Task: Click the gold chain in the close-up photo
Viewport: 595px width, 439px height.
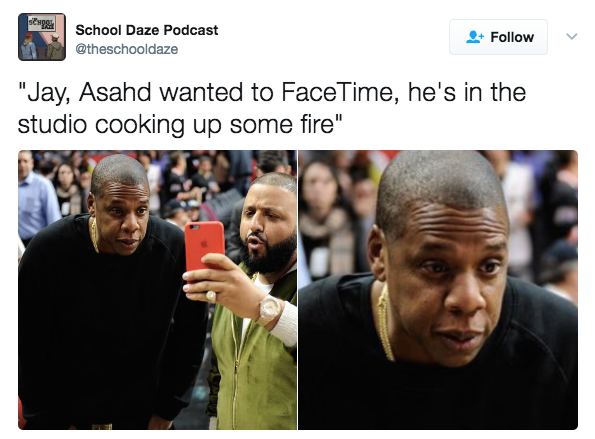Action: 385,323
